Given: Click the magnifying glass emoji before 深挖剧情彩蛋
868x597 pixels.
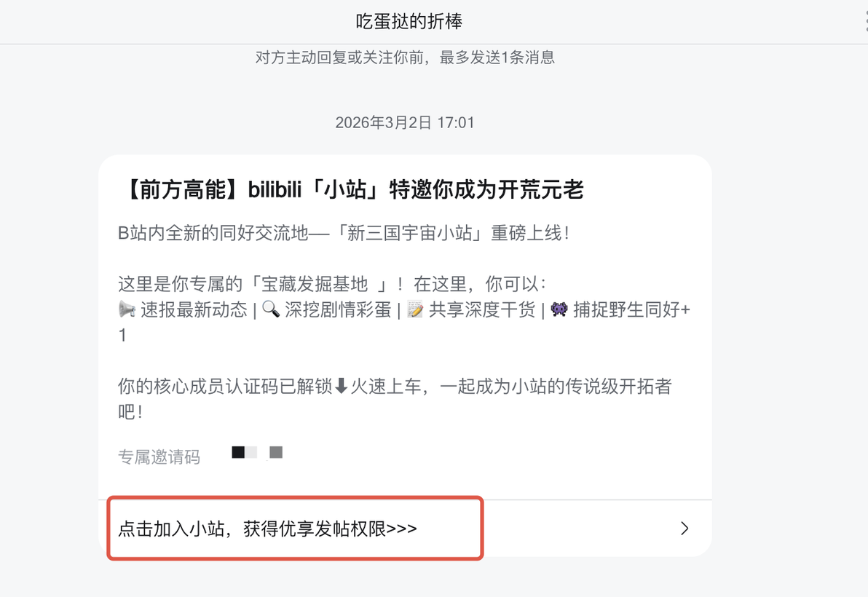Looking at the screenshot, I should [271, 309].
